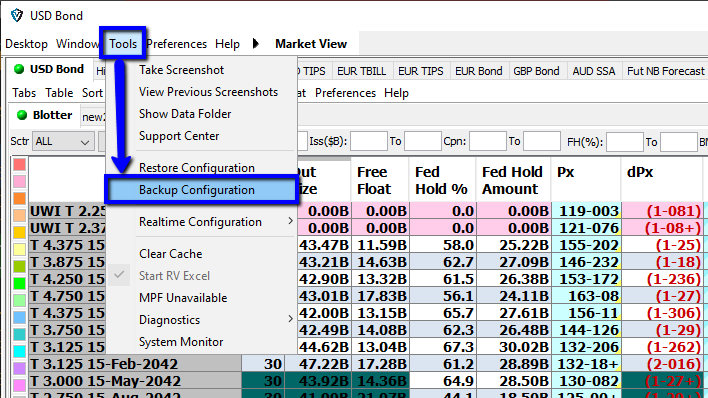Open the Sctr ALL dropdown
Image resolution: width=708 pixels, height=398 pixels.
(x=63, y=141)
